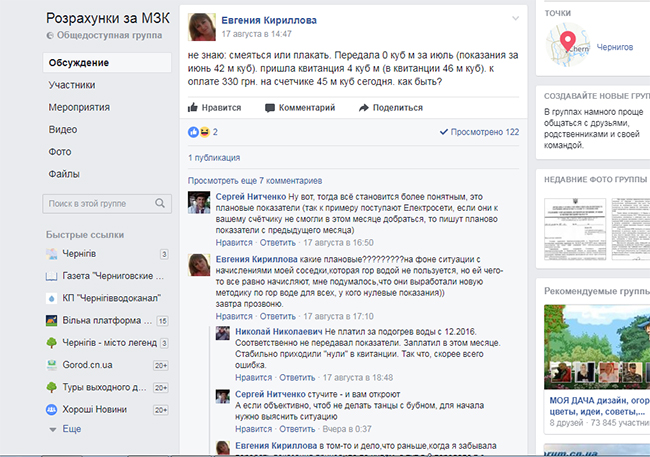Click the Поделиться share arrow icon
The height and width of the screenshot is (457, 650).
(364, 108)
